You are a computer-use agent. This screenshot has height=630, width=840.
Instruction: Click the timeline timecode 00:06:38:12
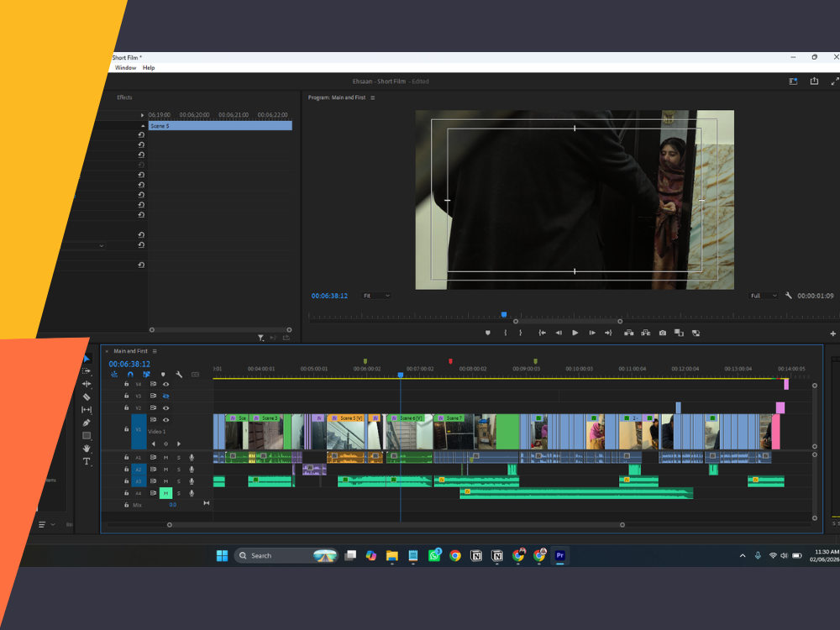click(129, 364)
